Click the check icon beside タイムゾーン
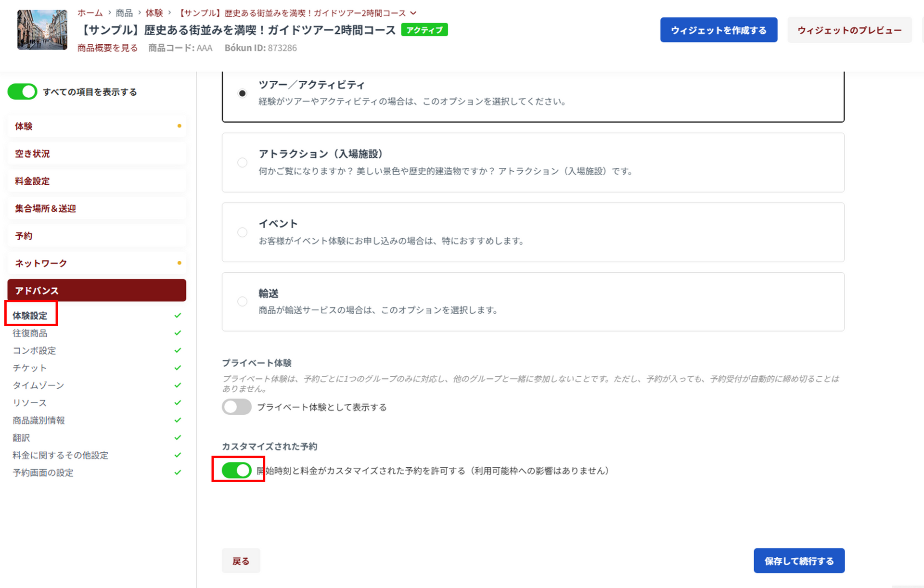Viewport: 924px width, 588px height. pos(178,385)
